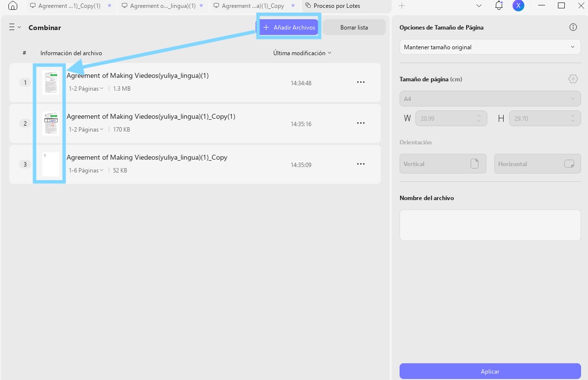Select Horizontal orientation
The height and width of the screenshot is (380, 588).
point(537,164)
